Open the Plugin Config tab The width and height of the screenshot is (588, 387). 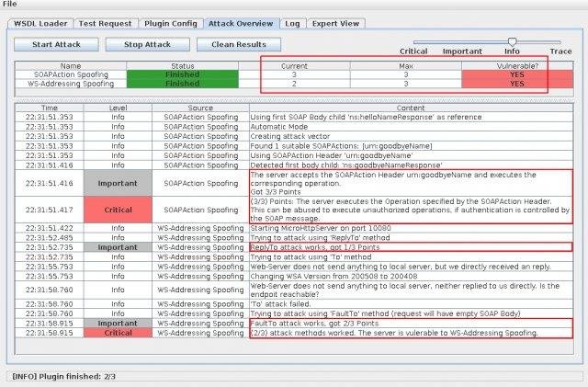click(x=171, y=24)
